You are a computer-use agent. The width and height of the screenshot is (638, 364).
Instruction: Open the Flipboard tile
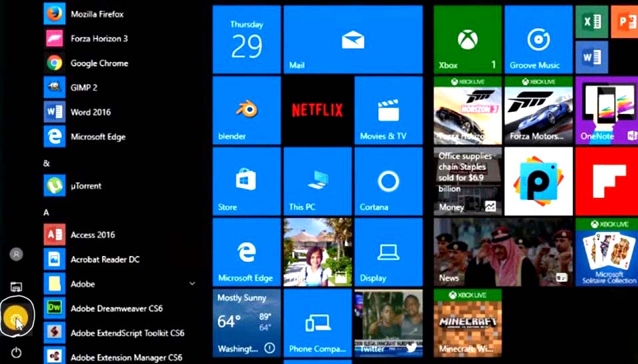pyautogui.click(x=607, y=181)
